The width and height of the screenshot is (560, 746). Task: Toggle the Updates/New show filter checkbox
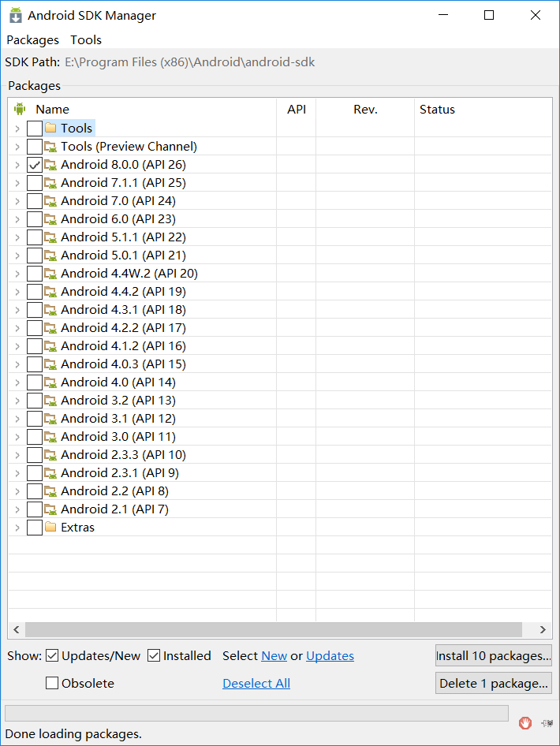[52, 655]
